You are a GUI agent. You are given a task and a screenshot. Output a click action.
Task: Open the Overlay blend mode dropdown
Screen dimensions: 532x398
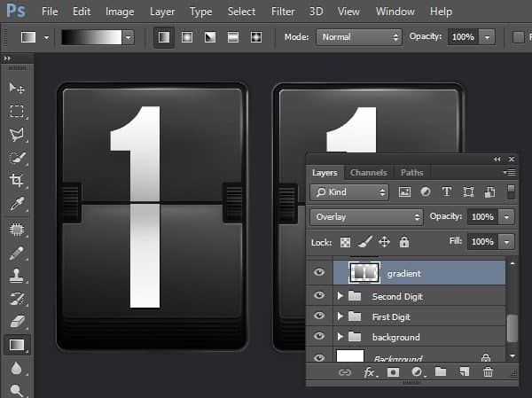tap(366, 217)
